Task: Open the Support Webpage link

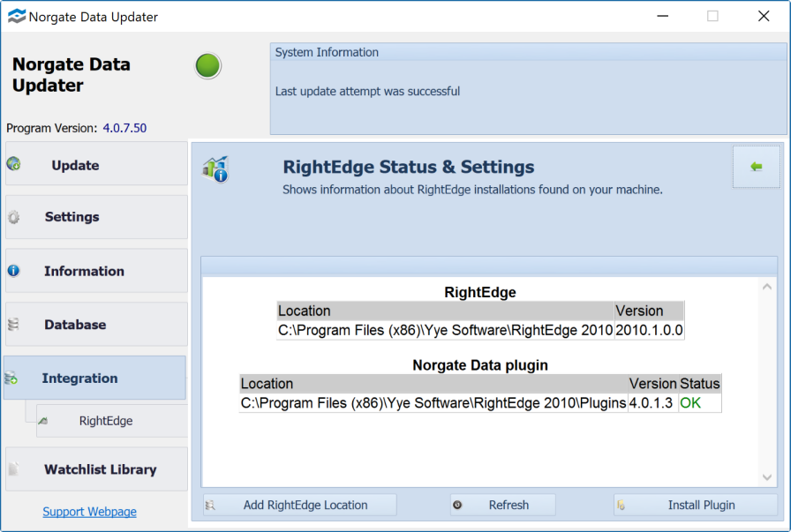Action: coord(89,512)
